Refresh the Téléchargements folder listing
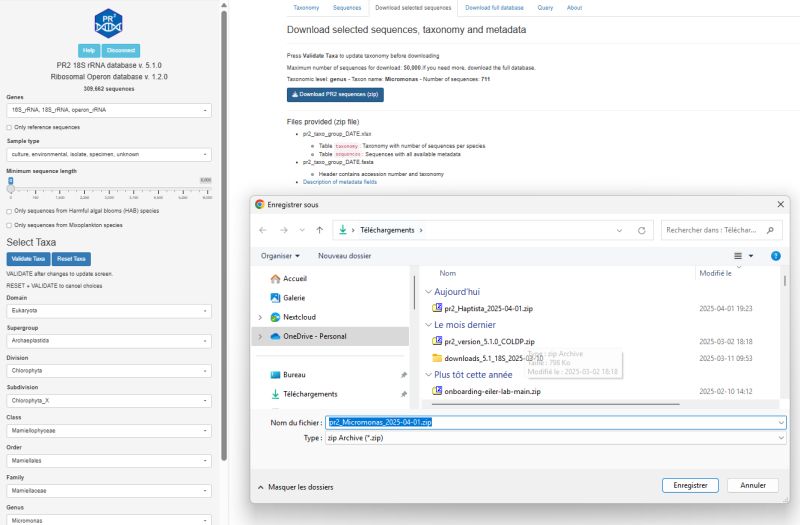800x525 pixels. click(x=641, y=230)
